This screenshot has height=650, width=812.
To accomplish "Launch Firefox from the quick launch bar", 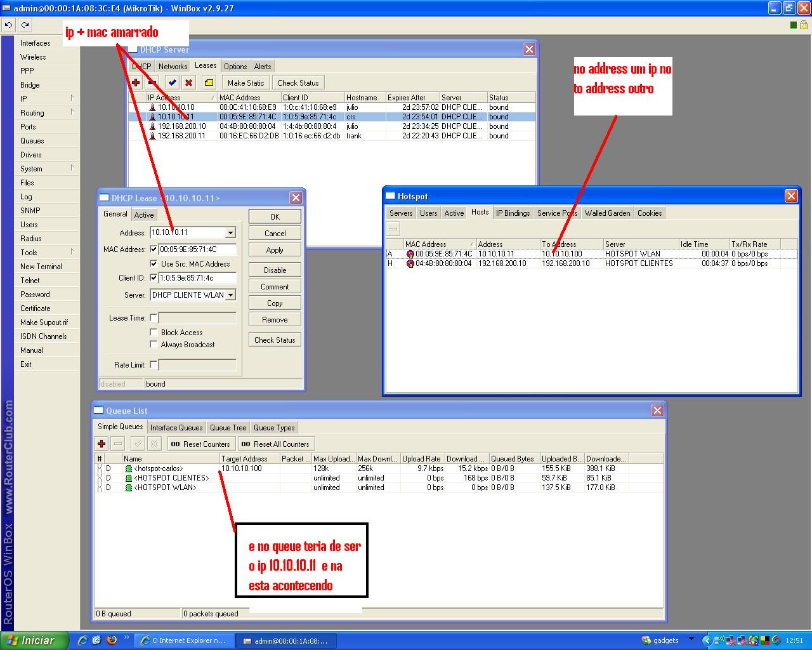I will point(112,640).
